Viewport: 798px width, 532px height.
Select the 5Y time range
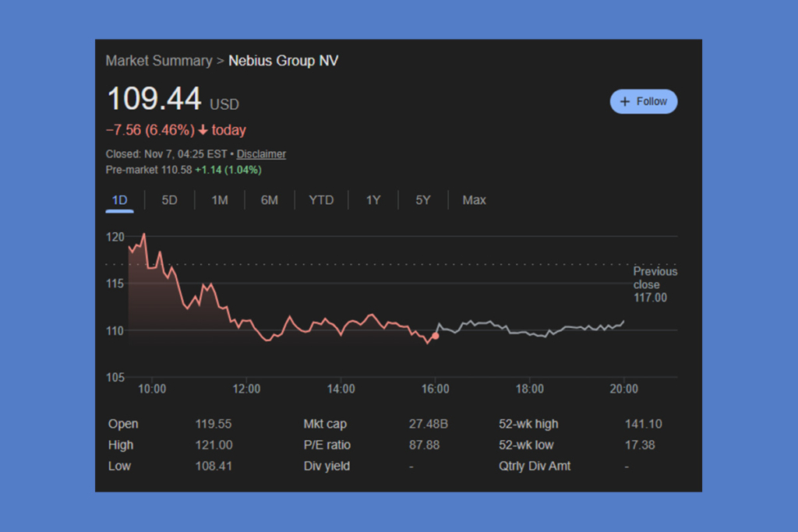(x=422, y=200)
